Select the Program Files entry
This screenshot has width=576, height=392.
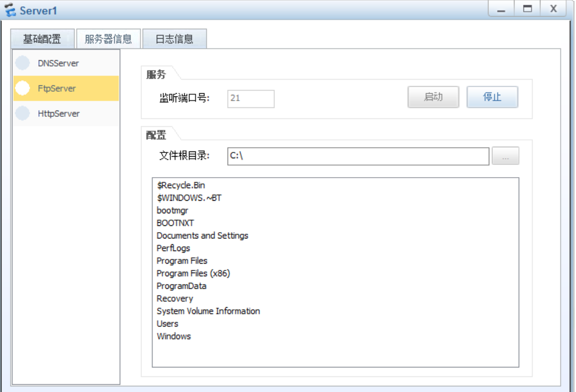(182, 261)
